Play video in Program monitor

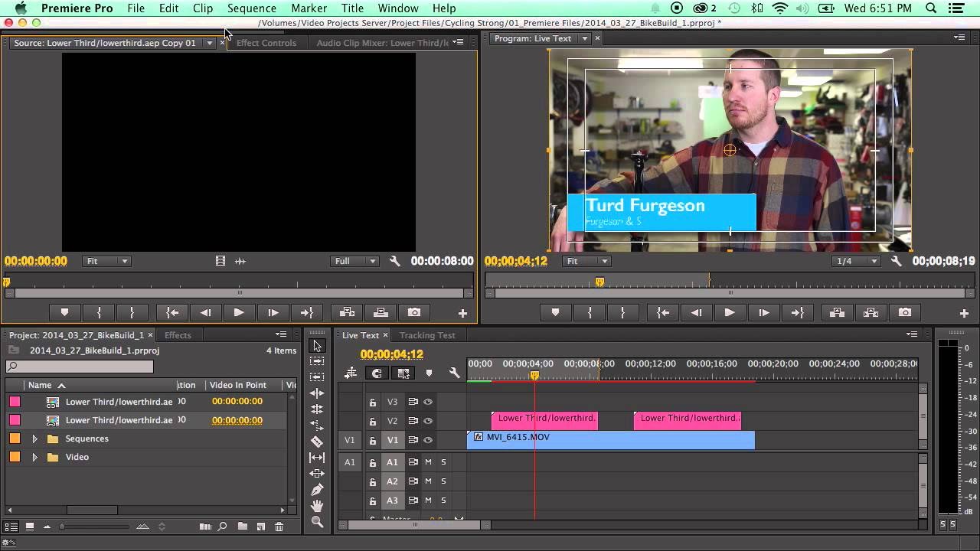(730, 312)
